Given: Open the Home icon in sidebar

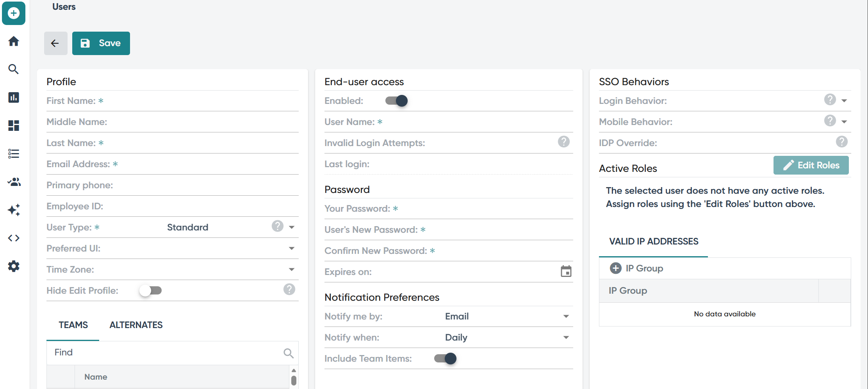Looking at the screenshot, I should [x=14, y=41].
